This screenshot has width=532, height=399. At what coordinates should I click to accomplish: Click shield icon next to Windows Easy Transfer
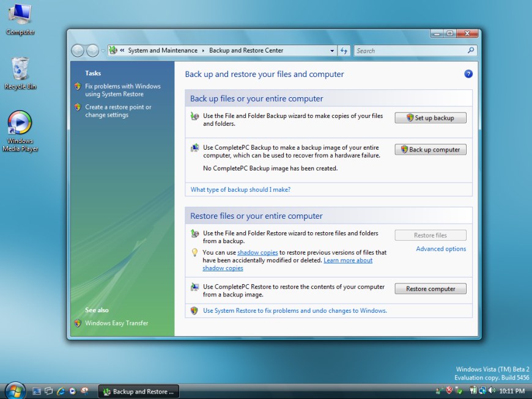click(x=78, y=323)
